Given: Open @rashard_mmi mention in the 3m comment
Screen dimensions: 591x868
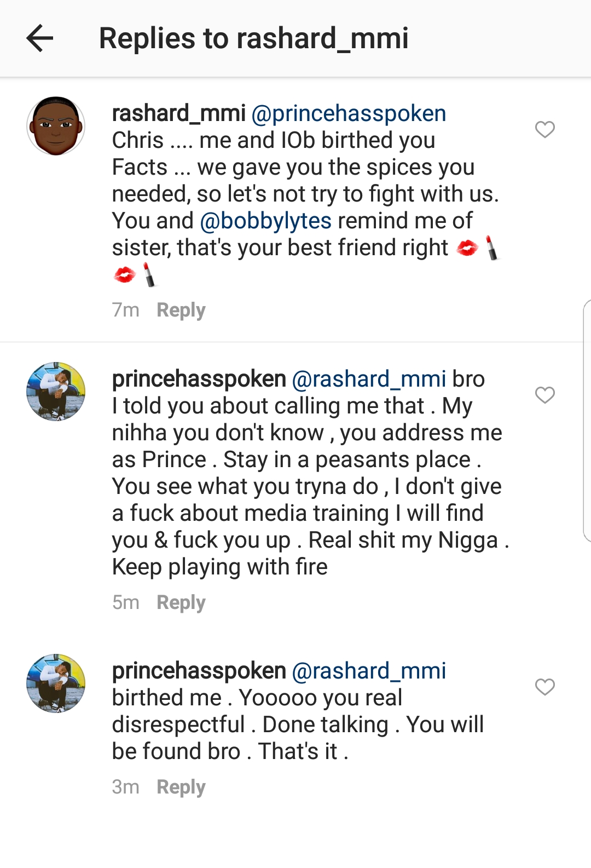Looking at the screenshot, I should (369, 671).
